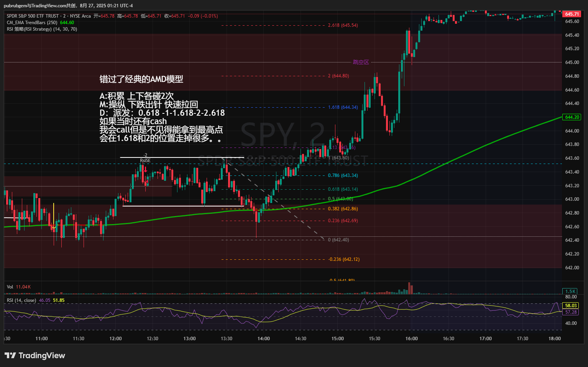The image size is (588, 367).
Task: Select the 0.786 (643.34) Fibonacci level label
Action: [343, 175]
